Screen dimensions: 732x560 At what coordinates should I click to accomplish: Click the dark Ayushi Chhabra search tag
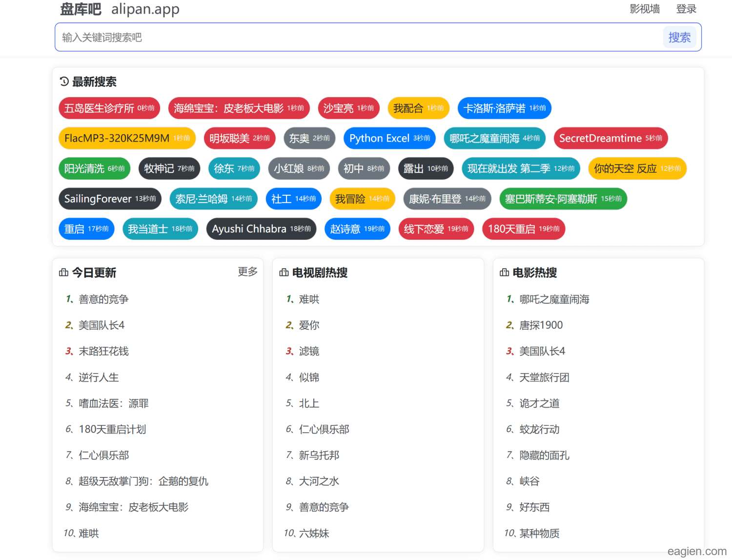coord(261,229)
